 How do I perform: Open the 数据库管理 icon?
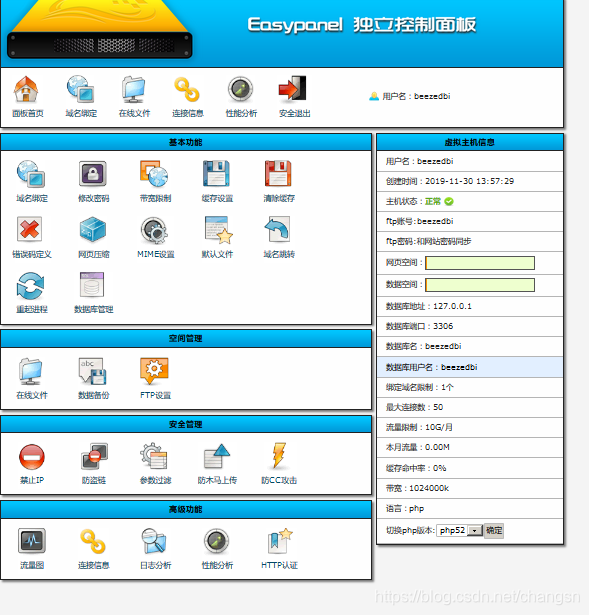tap(92, 285)
